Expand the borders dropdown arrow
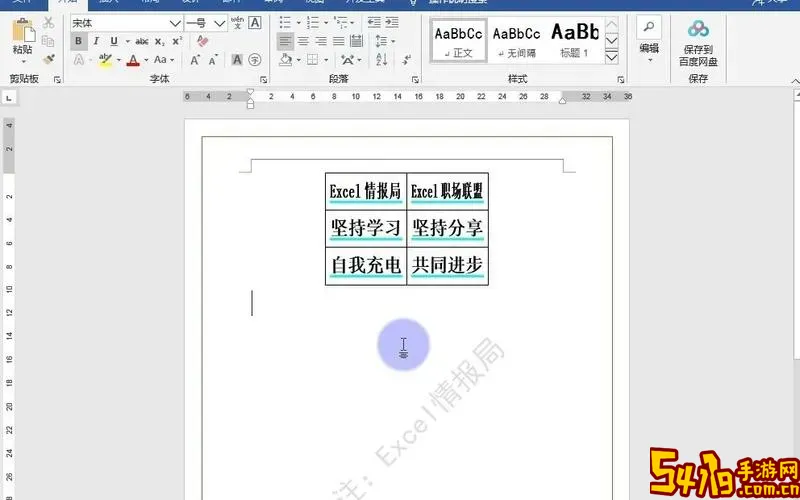800x500 pixels. [324, 60]
